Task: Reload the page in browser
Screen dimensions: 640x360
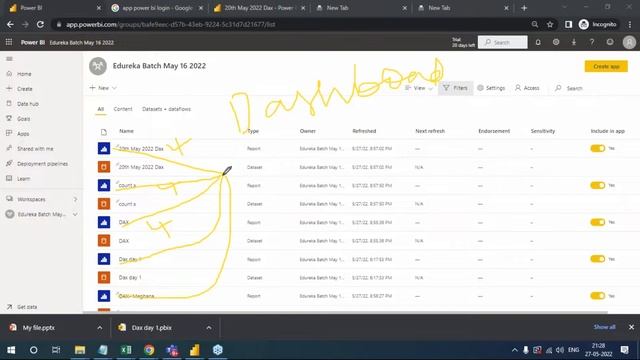Action: tap(40, 24)
